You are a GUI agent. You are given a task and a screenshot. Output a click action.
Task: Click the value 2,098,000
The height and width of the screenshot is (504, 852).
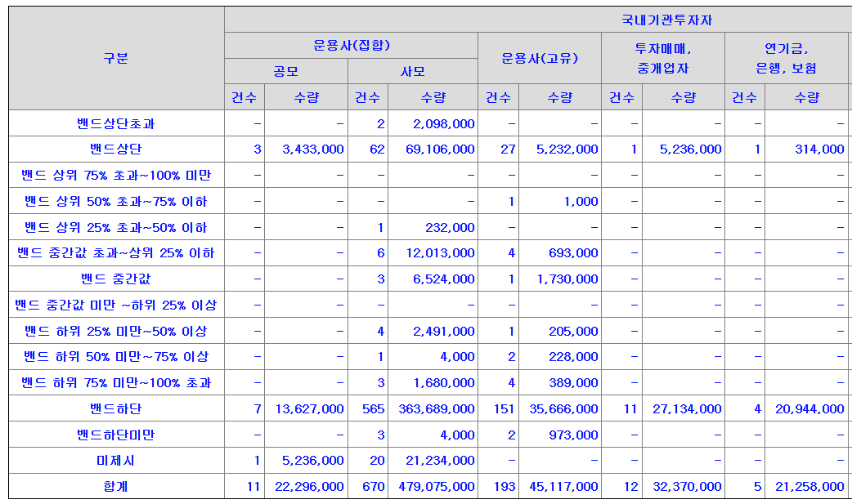pos(444,124)
